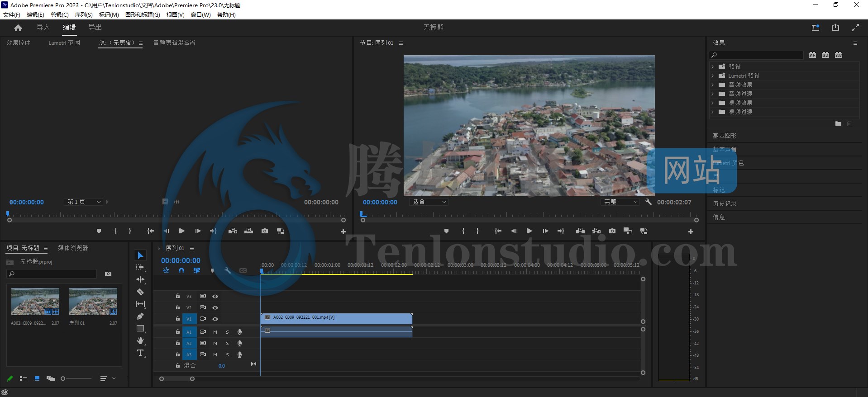Open Program monitor settings wrench
The image size is (868, 397).
pos(649,202)
